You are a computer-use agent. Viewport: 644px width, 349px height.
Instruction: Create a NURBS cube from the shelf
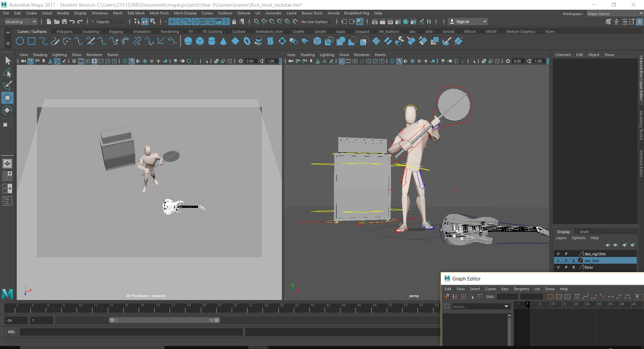click(200, 41)
